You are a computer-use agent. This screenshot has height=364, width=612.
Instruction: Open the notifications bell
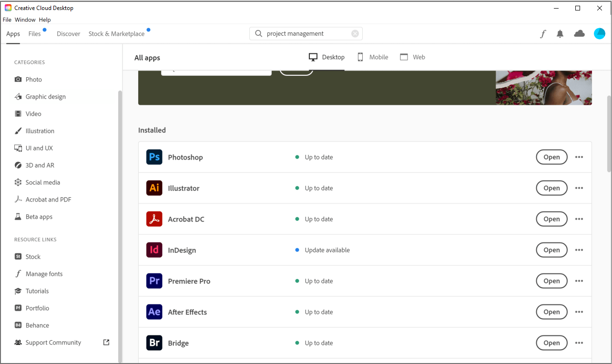click(x=560, y=33)
